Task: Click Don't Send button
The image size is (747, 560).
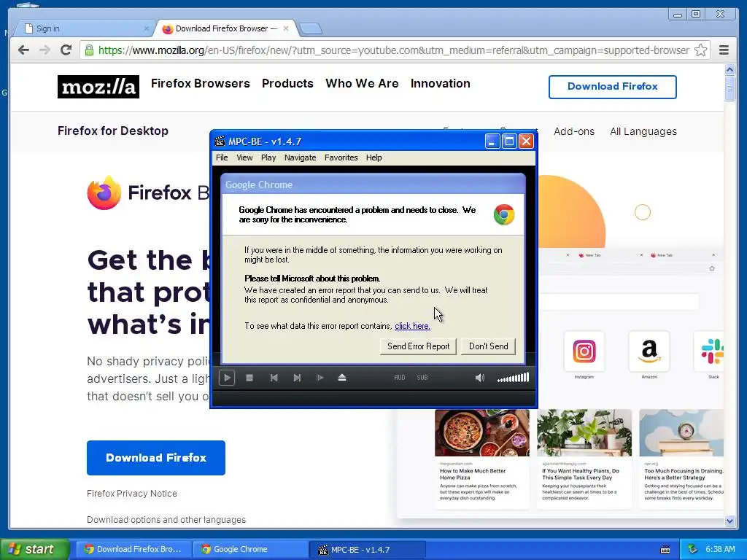Action: click(488, 346)
